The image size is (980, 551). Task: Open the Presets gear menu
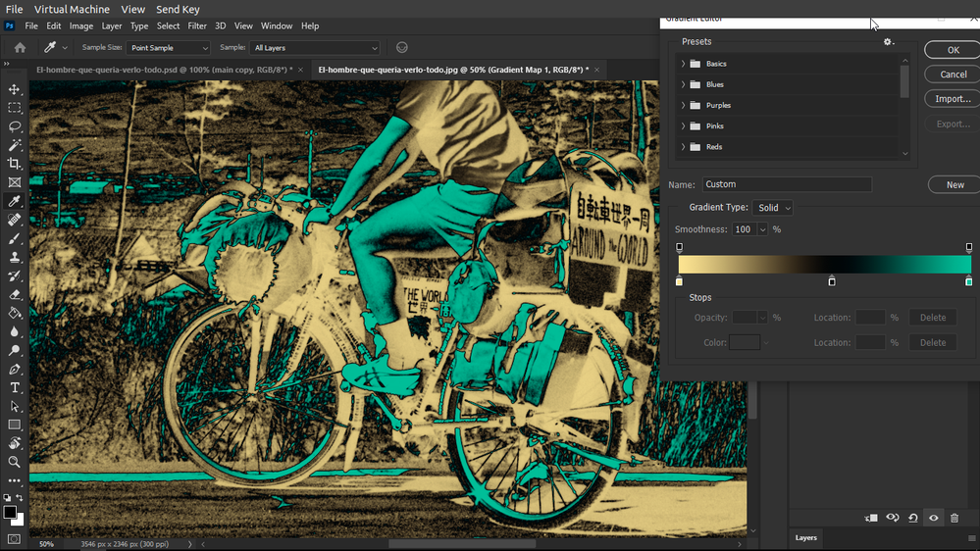(889, 42)
